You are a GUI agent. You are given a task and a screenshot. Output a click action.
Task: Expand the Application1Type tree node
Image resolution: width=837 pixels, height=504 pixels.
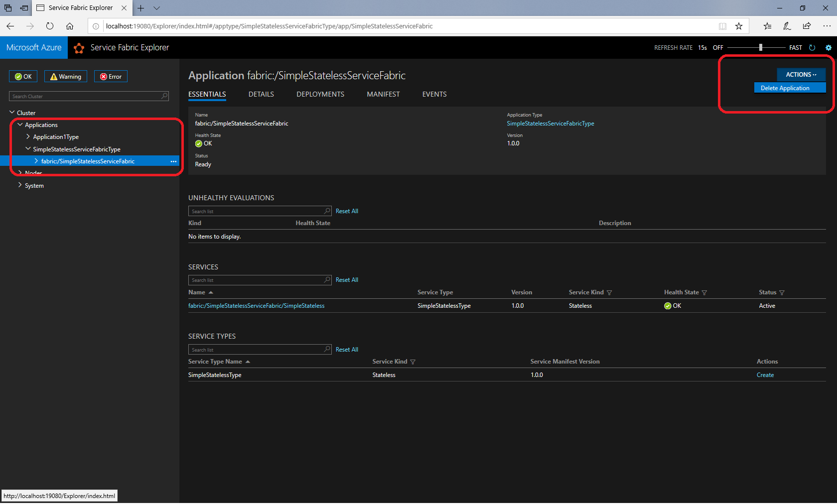click(28, 136)
